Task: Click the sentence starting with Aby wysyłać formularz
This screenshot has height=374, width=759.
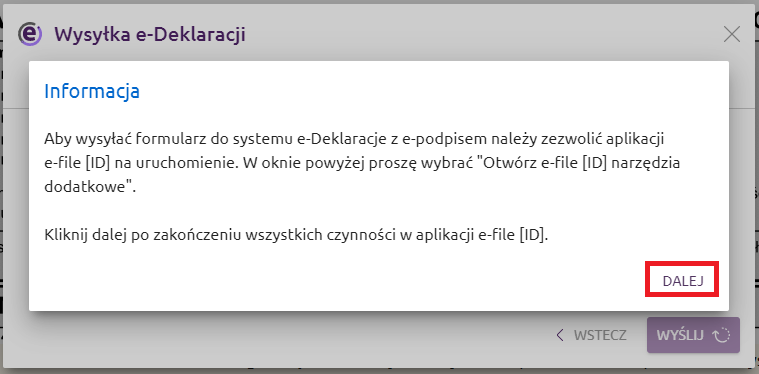Action: [362, 163]
